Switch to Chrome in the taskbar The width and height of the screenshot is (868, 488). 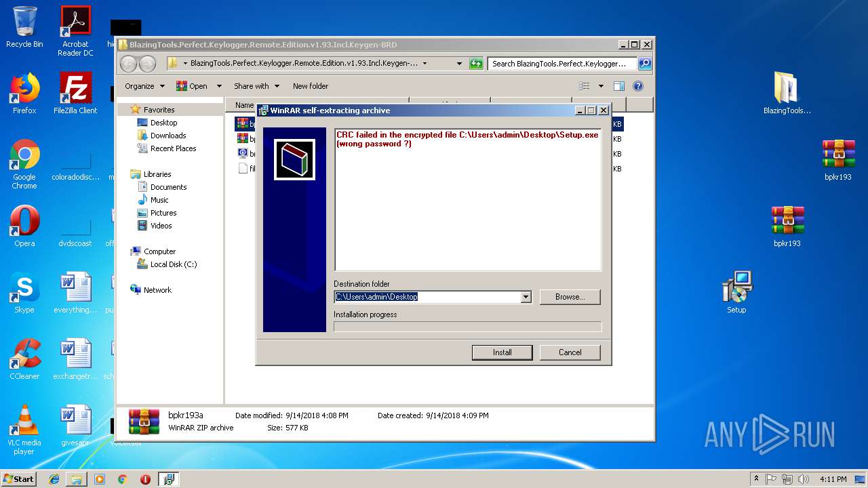pos(123,479)
